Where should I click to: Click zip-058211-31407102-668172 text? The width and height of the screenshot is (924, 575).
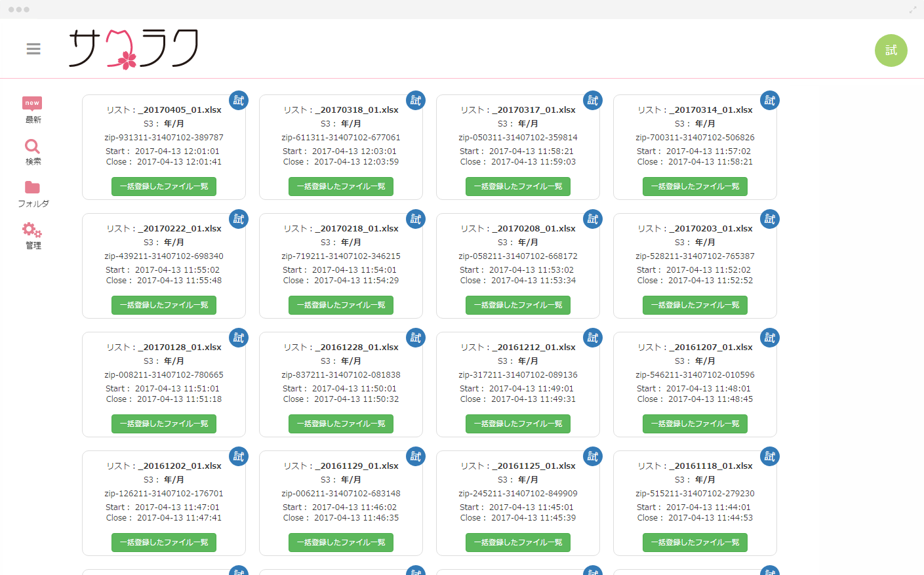point(518,256)
